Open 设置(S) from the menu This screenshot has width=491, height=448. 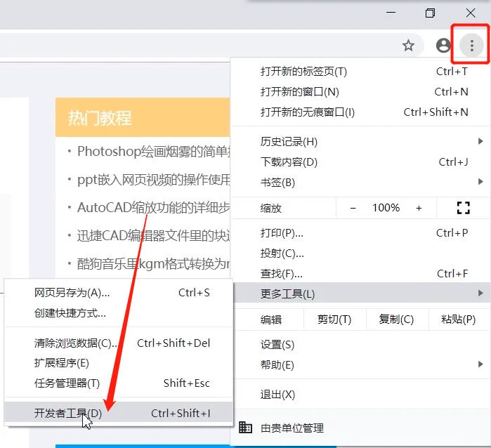[360, 345]
